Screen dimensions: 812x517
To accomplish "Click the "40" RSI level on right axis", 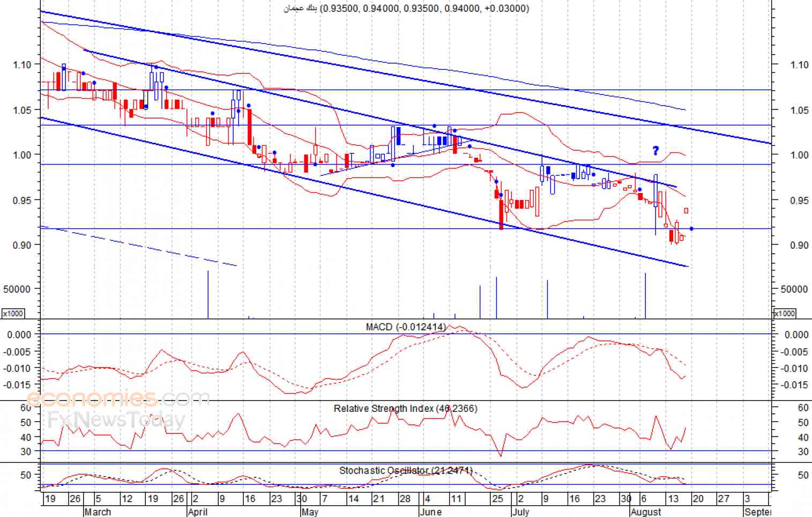I will [803, 437].
